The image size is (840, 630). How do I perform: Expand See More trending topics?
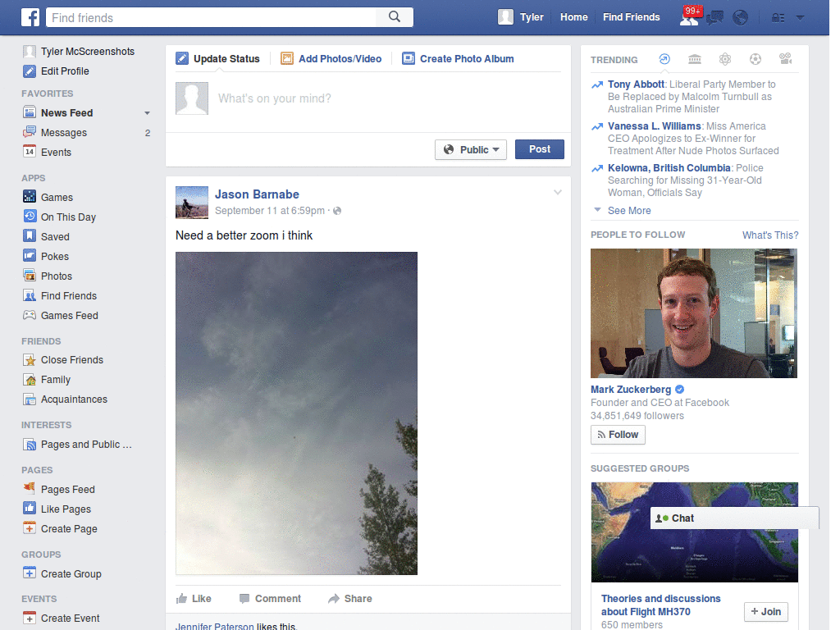click(629, 211)
